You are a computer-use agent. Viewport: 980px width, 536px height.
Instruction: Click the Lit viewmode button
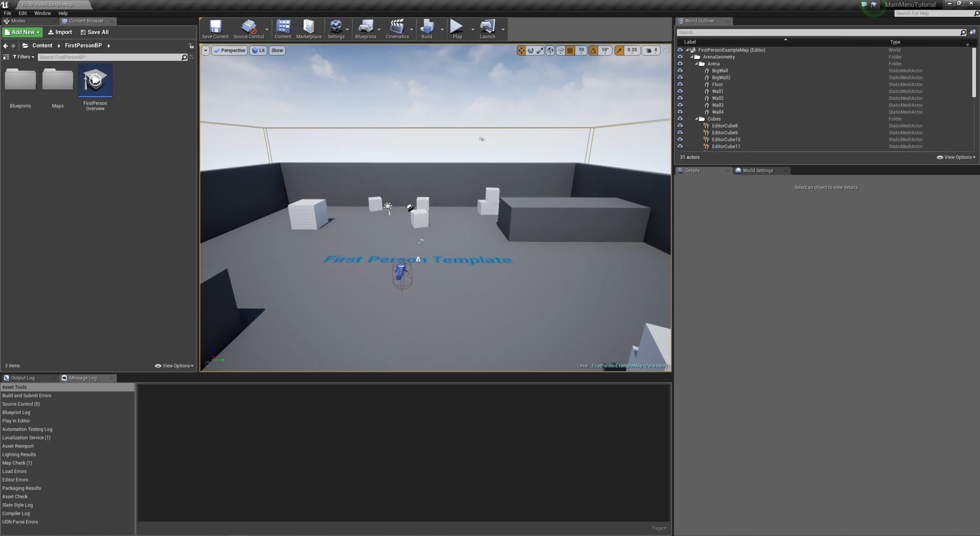pos(258,50)
